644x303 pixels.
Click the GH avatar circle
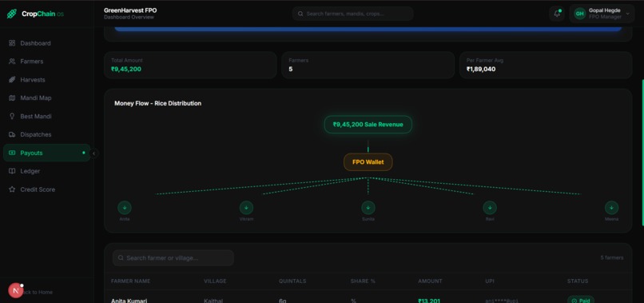click(579, 14)
